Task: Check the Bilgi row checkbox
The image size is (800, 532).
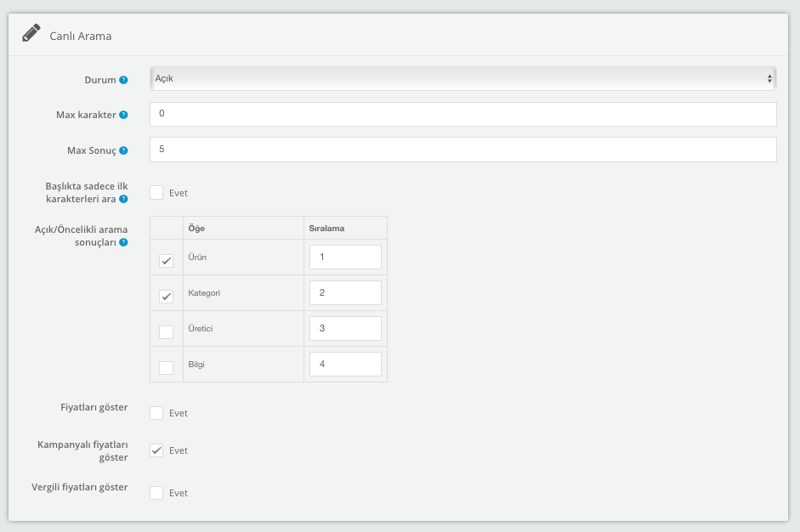Action: [167, 368]
